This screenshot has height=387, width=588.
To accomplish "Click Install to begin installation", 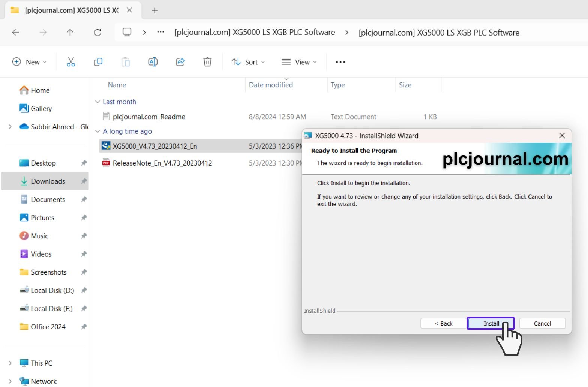I will click(x=490, y=323).
